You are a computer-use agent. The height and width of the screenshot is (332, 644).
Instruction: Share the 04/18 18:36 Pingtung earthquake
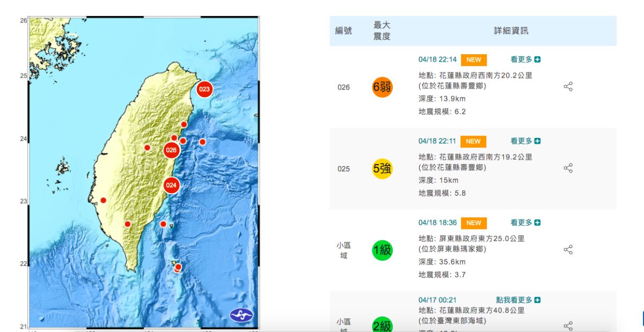(x=568, y=249)
